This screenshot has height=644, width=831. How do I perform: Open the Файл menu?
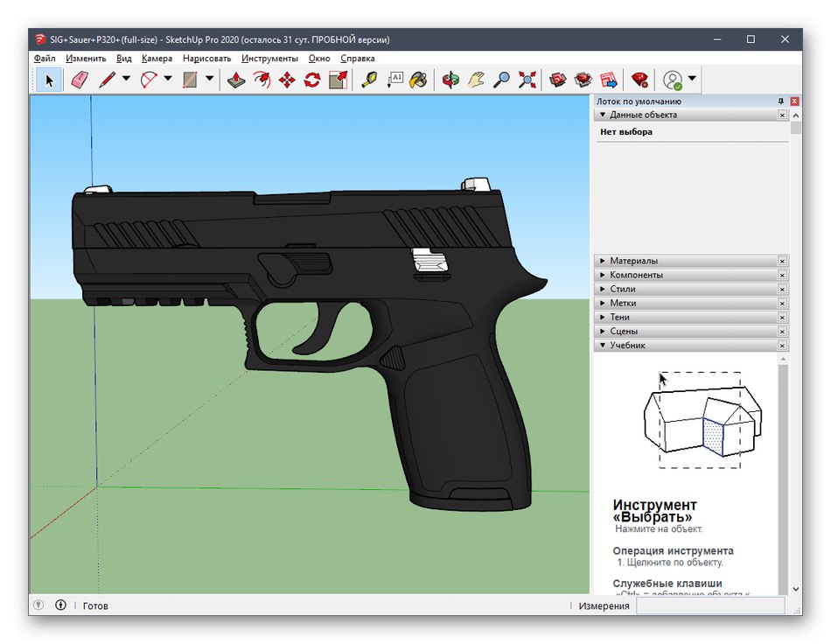pos(45,59)
